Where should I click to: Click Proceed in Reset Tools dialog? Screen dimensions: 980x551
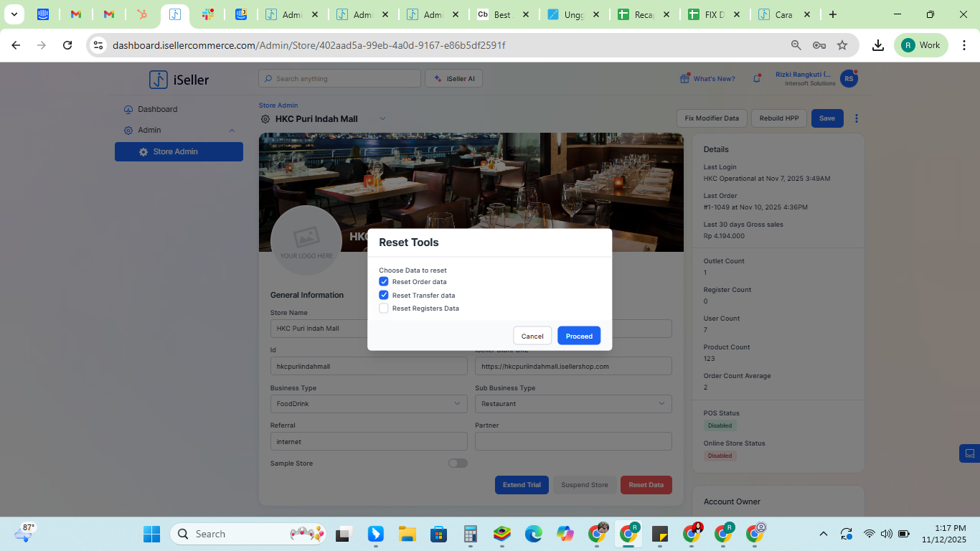pos(579,336)
